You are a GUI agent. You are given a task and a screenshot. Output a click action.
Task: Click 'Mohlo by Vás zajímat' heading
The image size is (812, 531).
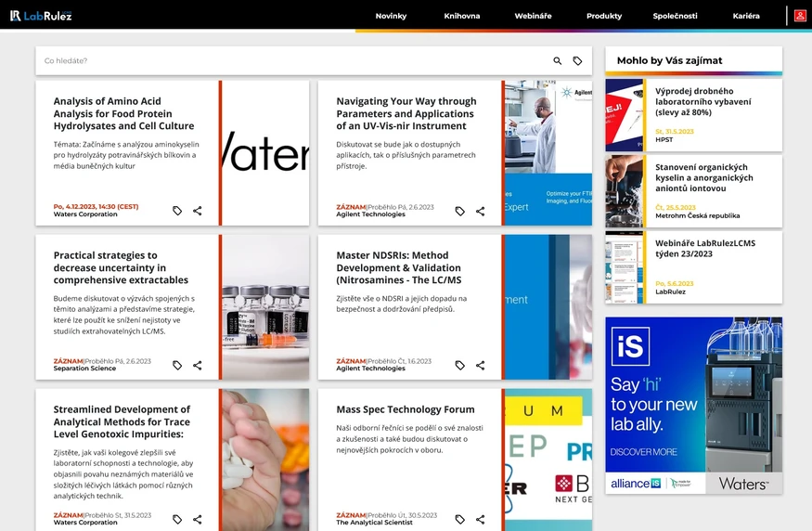(x=669, y=60)
